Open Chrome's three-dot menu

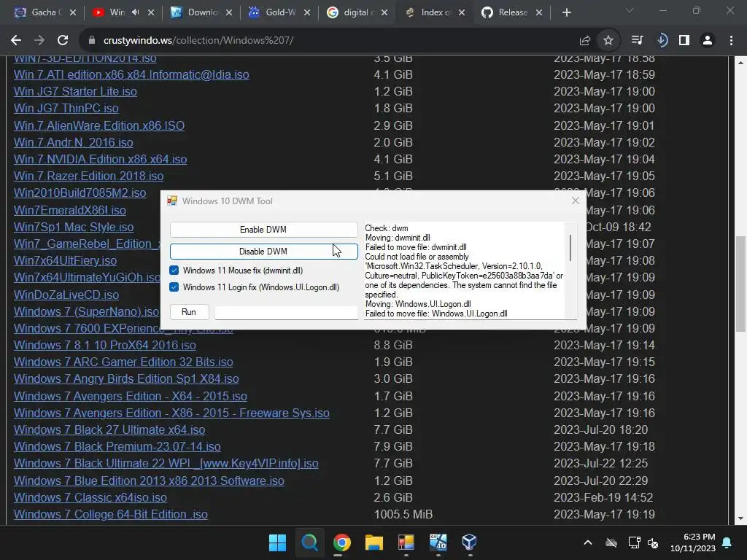pyautogui.click(x=731, y=41)
